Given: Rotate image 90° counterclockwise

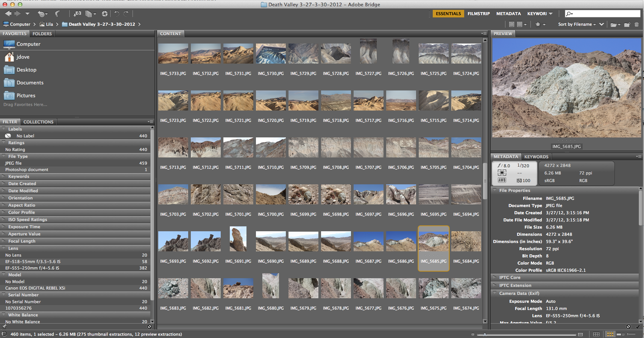Looking at the screenshot, I should pyautogui.click(x=117, y=14).
